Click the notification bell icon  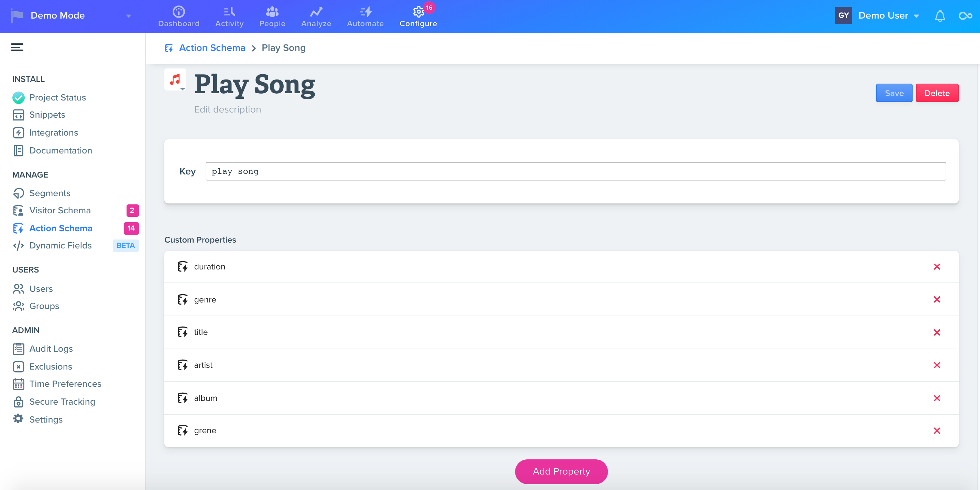940,15
